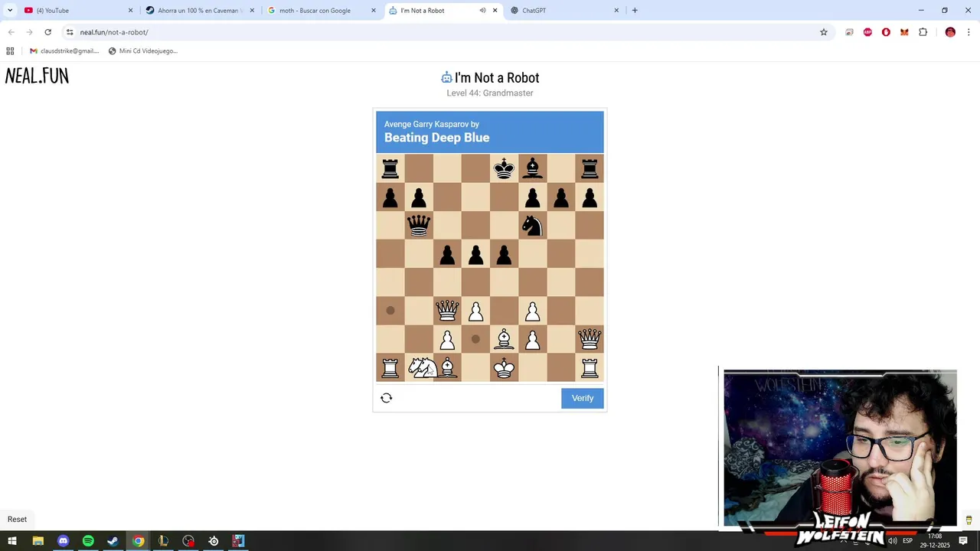
Task: Select the white pawn right of the queen
Action: click(475, 311)
